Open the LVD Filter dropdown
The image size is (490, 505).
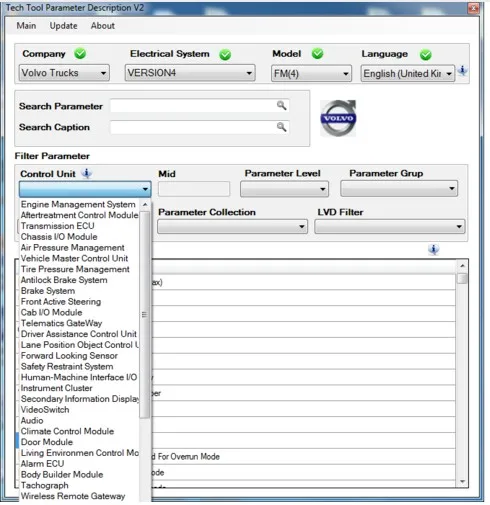pos(390,227)
